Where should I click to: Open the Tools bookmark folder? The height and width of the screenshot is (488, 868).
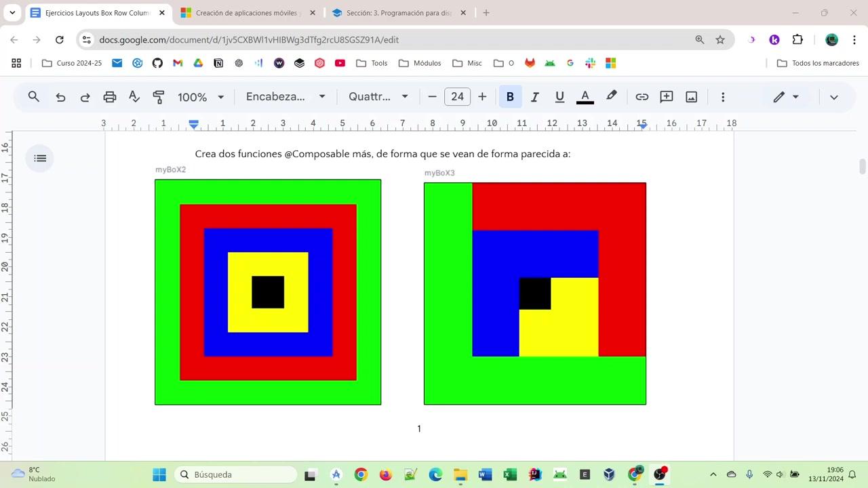point(372,63)
